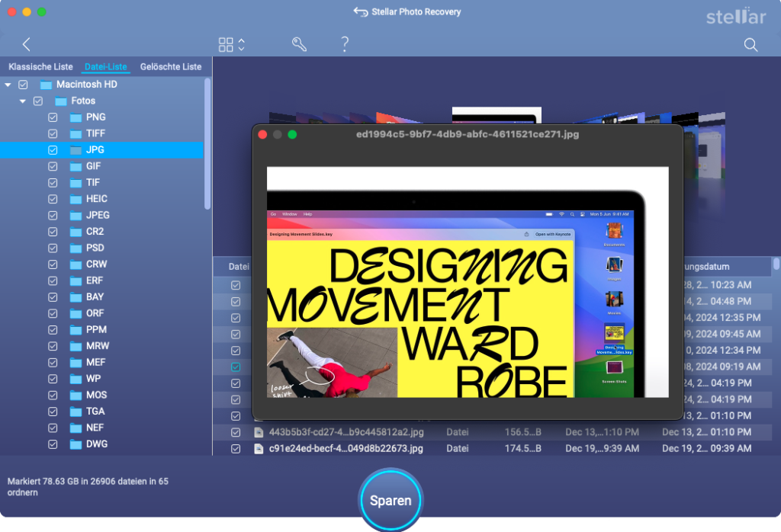Click the Sparen button

point(390,501)
